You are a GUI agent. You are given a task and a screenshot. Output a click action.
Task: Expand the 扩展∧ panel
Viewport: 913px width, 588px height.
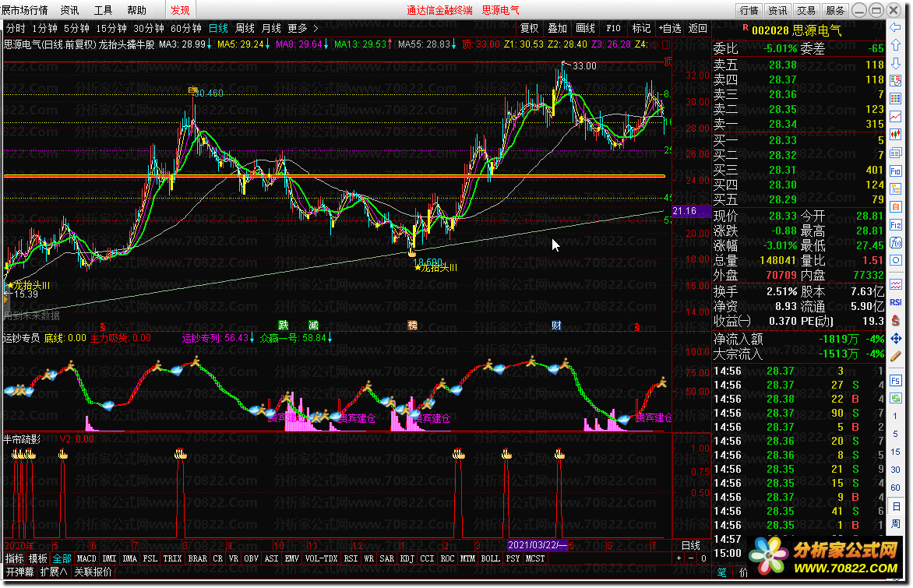coord(53,572)
